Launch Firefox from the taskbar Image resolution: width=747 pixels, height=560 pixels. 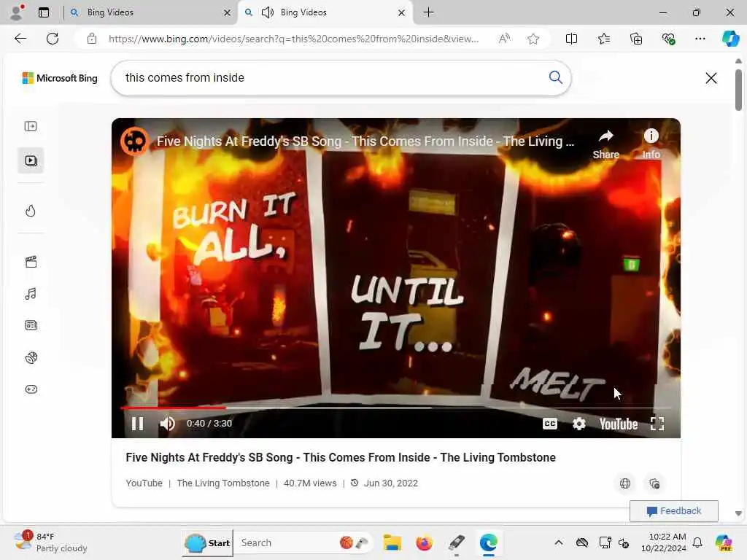424,542
